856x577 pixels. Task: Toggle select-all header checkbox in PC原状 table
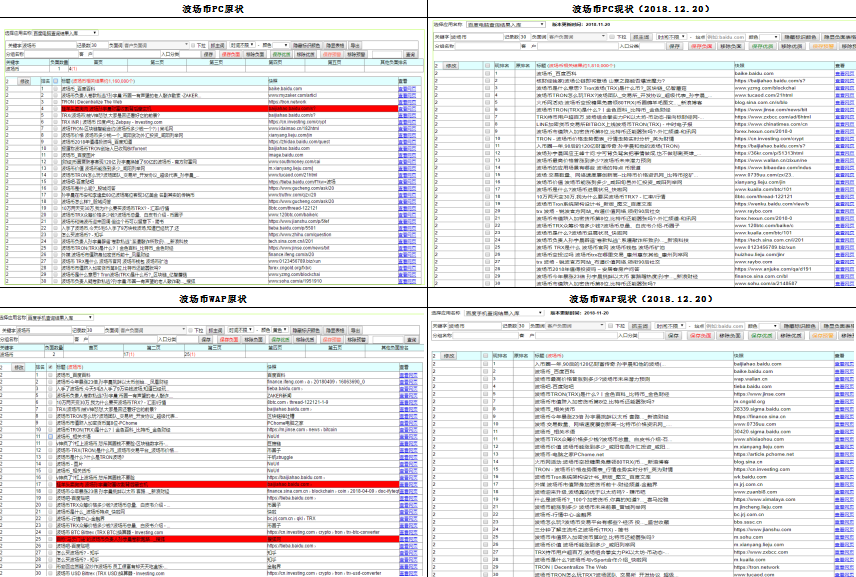(56, 81)
